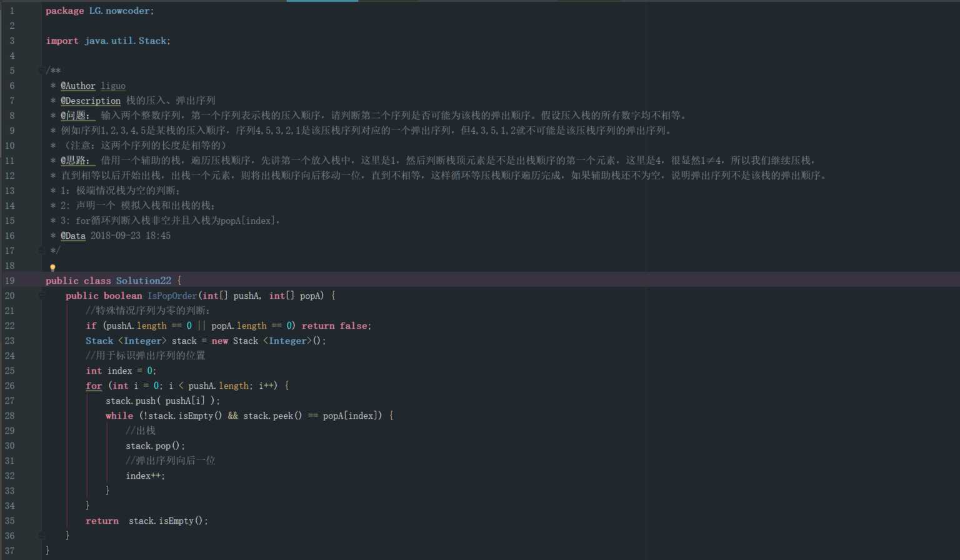
Task: Click line number 1 in the gutter
Action: (x=12, y=11)
